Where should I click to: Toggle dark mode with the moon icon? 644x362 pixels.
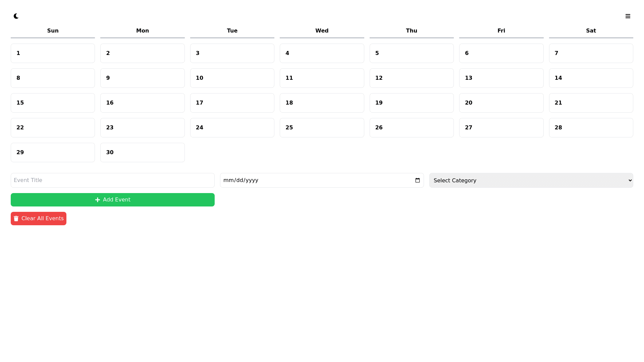tap(16, 16)
